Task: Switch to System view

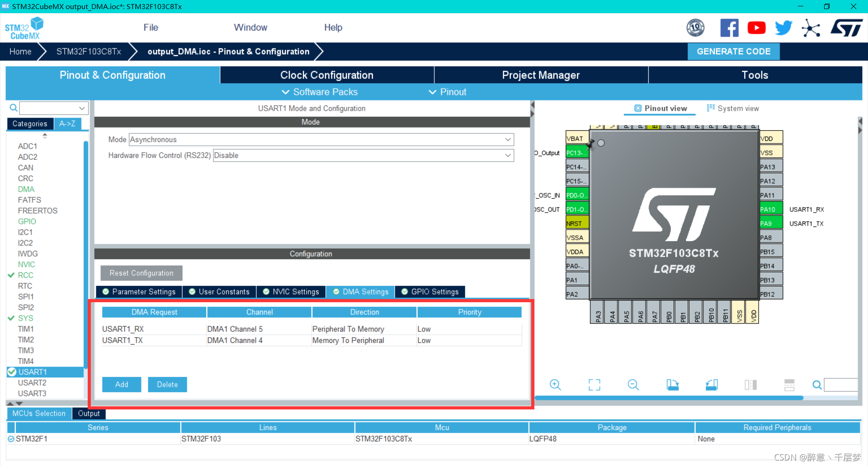Action: pyautogui.click(x=733, y=109)
